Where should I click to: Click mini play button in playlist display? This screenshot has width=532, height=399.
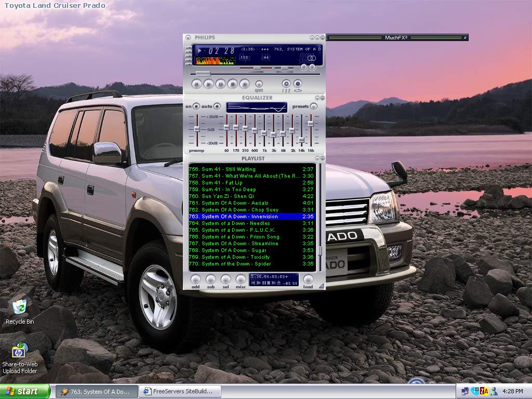(x=259, y=283)
